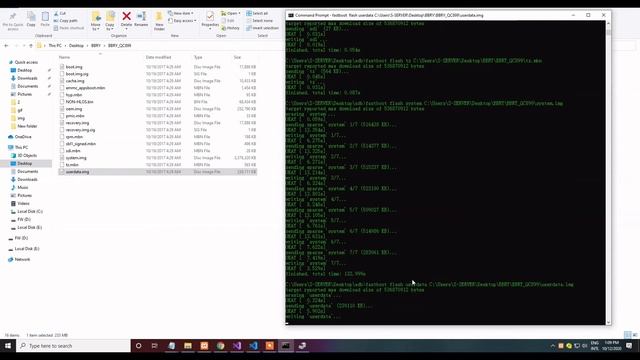The height and width of the screenshot is (360, 640).
Task: Open Downloads under Quick access
Action: pyautogui.click(x=27, y=78)
